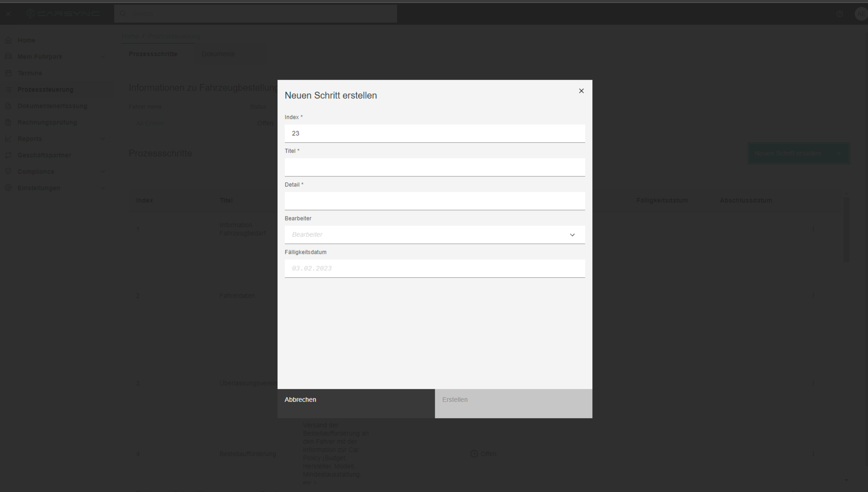
Task: Click the Einstellungen gear icon
Action: [8, 188]
